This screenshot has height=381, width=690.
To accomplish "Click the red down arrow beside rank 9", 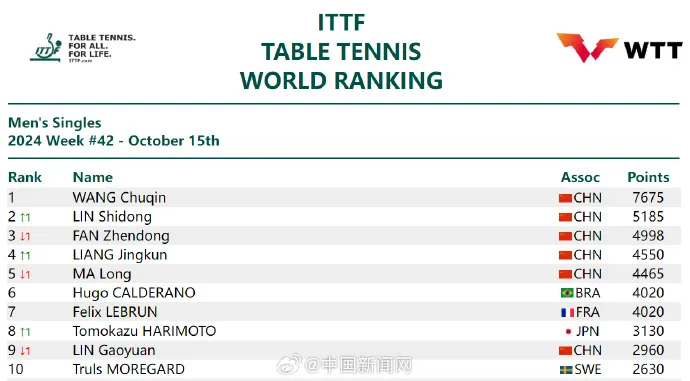I will point(25,351).
